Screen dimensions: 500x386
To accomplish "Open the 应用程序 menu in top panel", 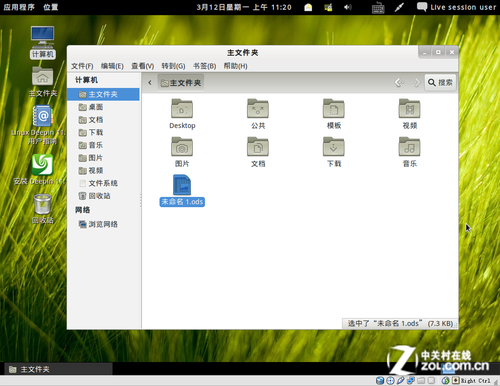I will tap(19, 7).
